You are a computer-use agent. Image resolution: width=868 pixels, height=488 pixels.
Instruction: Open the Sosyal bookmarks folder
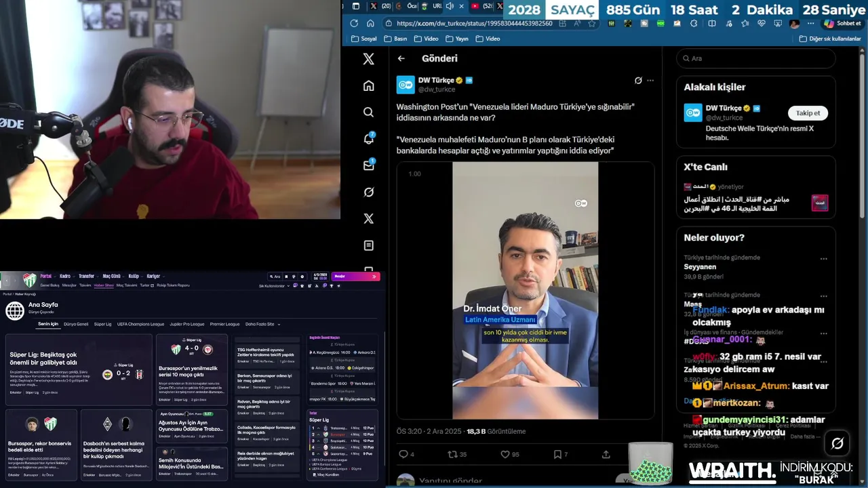(x=364, y=39)
